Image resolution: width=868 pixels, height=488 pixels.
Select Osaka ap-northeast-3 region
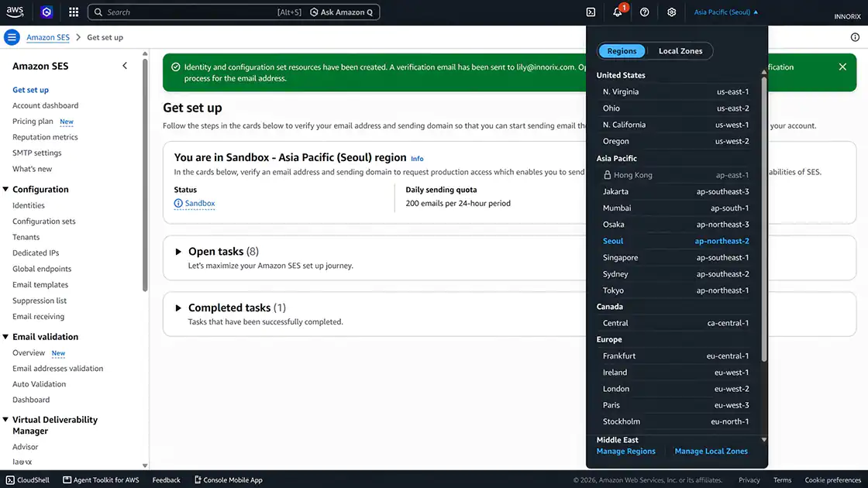coord(675,225)
